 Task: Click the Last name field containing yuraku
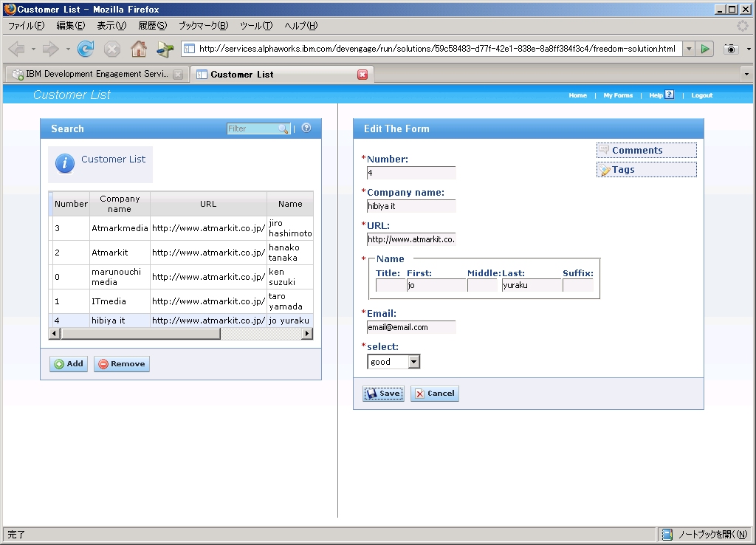(532, 285)
